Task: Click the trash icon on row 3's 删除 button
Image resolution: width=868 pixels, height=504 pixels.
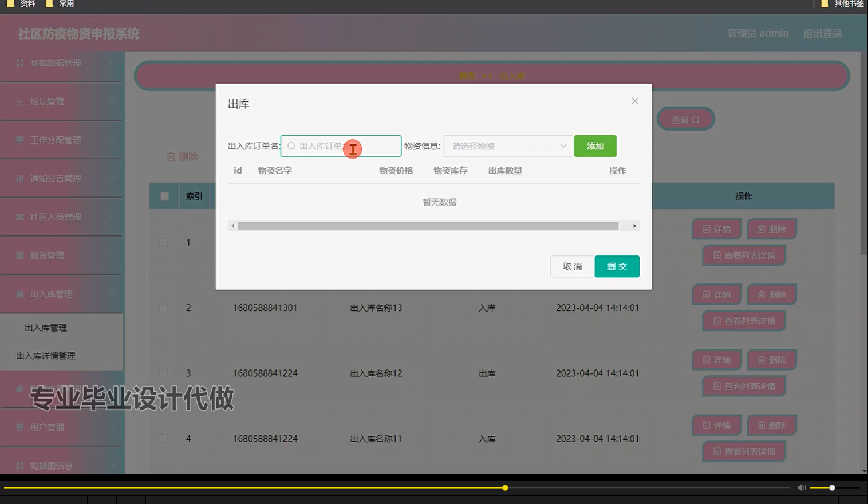Action: [762, 360]
